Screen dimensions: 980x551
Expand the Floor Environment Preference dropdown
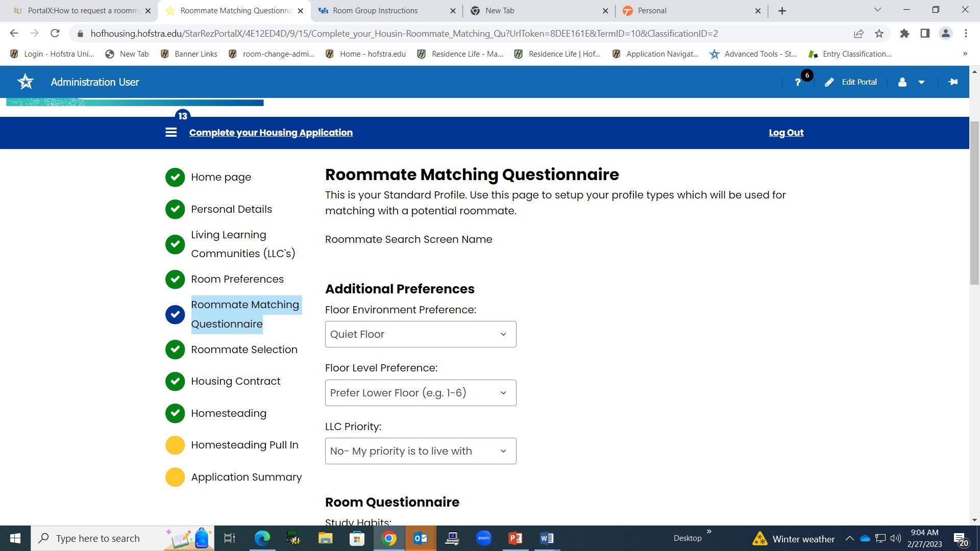420,334
